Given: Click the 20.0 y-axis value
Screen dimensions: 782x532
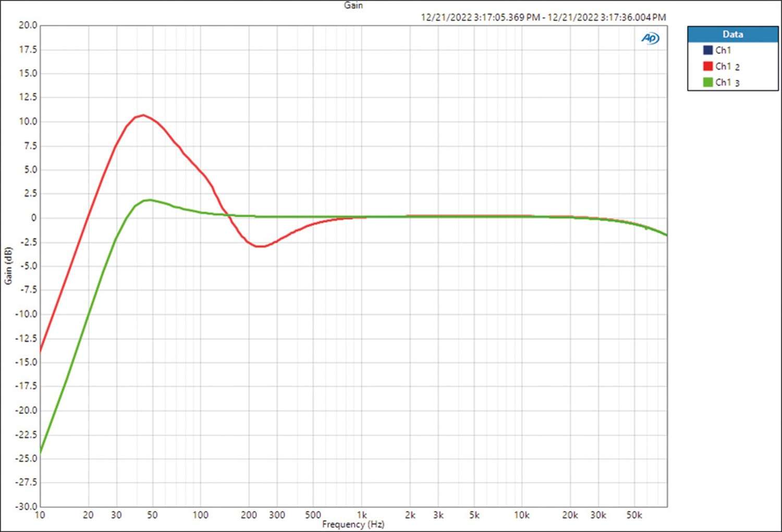Looking at the screenshot, I should [x=28, y=25].
